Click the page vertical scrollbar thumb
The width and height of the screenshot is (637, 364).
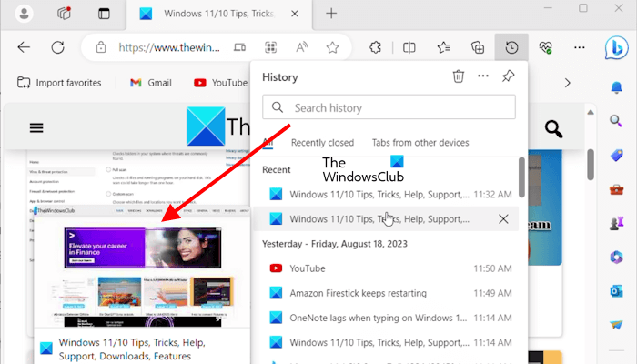[x=591, y=165]
